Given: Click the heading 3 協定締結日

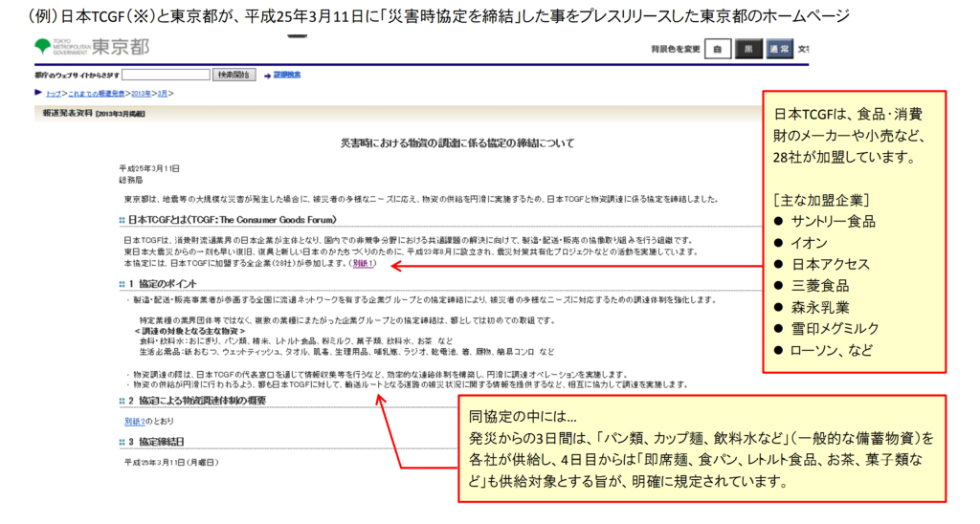Looking at the screenshot, I should point(156,442).
